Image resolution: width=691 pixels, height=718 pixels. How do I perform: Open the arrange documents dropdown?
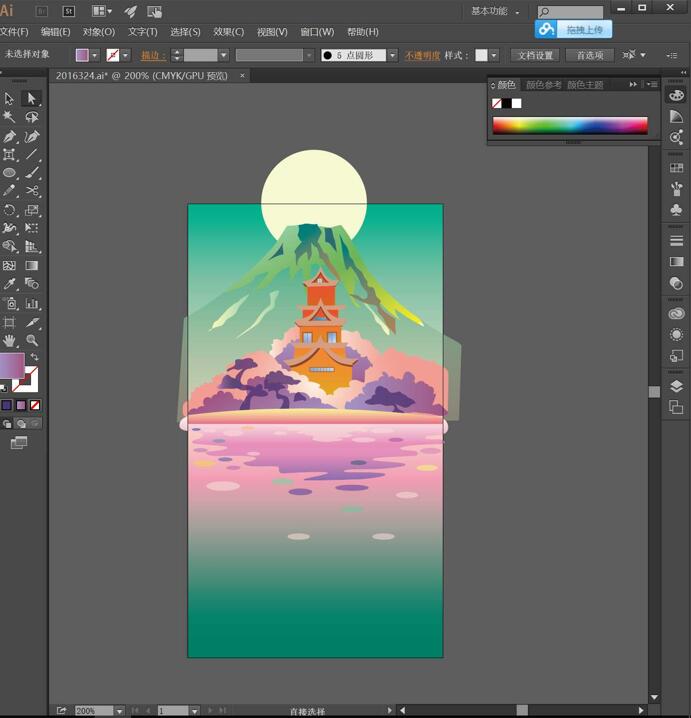point(102,11)
